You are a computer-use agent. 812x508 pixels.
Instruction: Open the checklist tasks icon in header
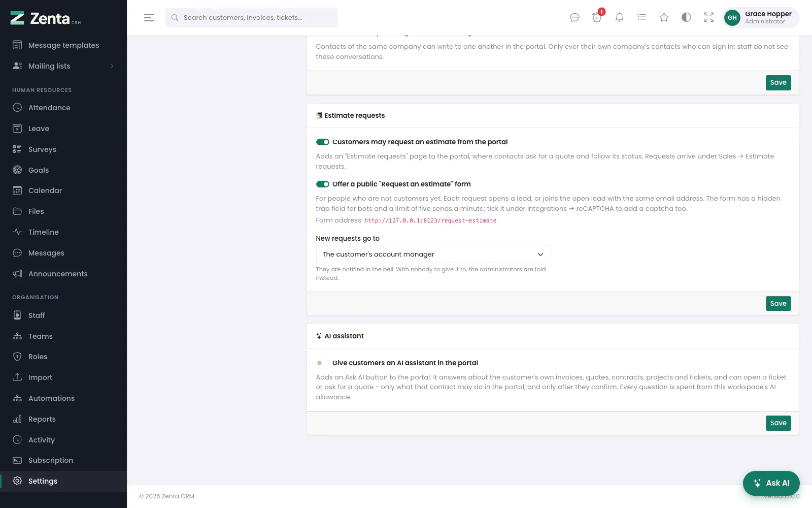(641, 18)
